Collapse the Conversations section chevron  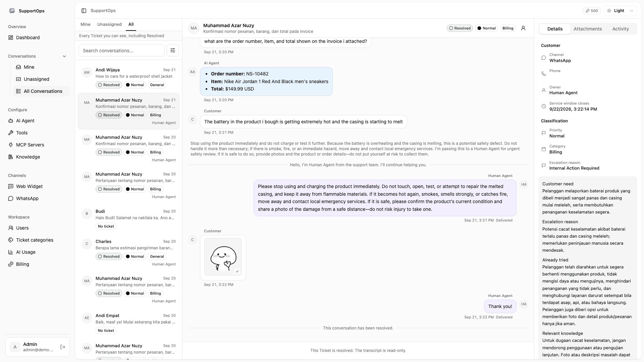tap(64, 56)
